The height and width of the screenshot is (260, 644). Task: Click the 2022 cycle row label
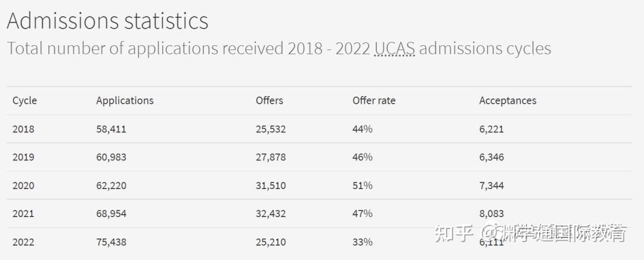pos(23,242)
